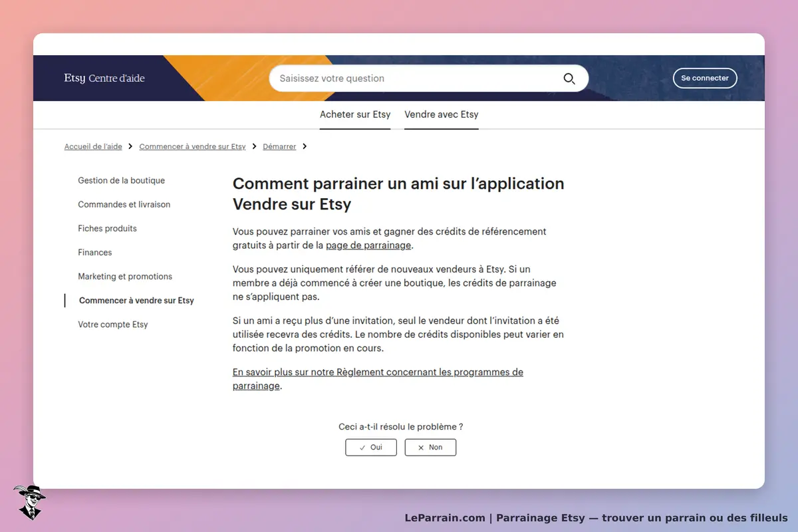Screen dimensions: 798x532
Task: Click the chevron after Accueil de l'aide
Action: 130,146
